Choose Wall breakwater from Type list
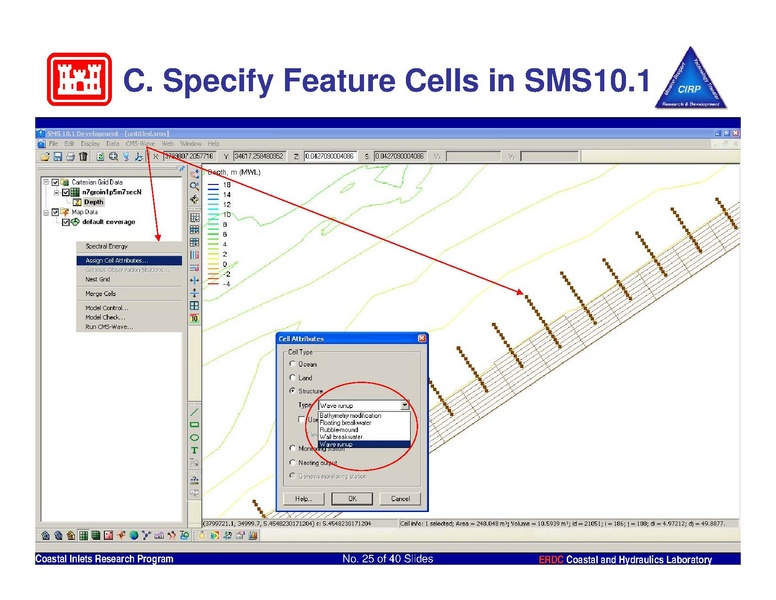This screenshot has width=776, height=600. (x=364, y=437)
